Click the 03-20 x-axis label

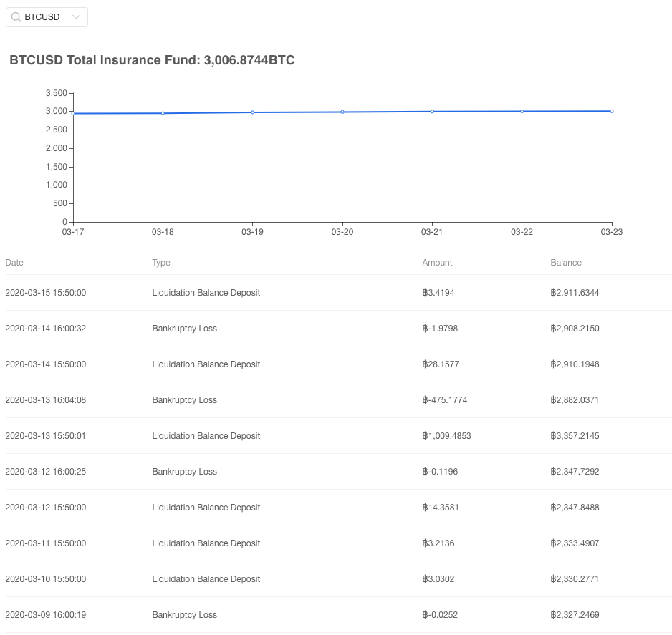342,232
